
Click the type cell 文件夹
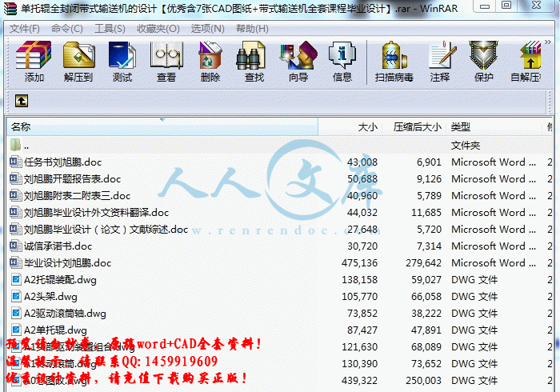click(466, 146)
